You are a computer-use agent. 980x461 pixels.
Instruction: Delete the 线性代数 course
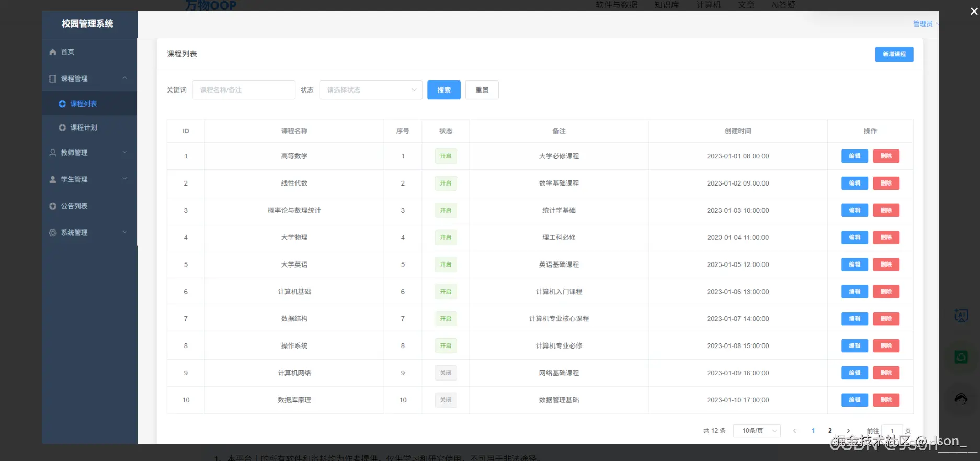(886, 183)
